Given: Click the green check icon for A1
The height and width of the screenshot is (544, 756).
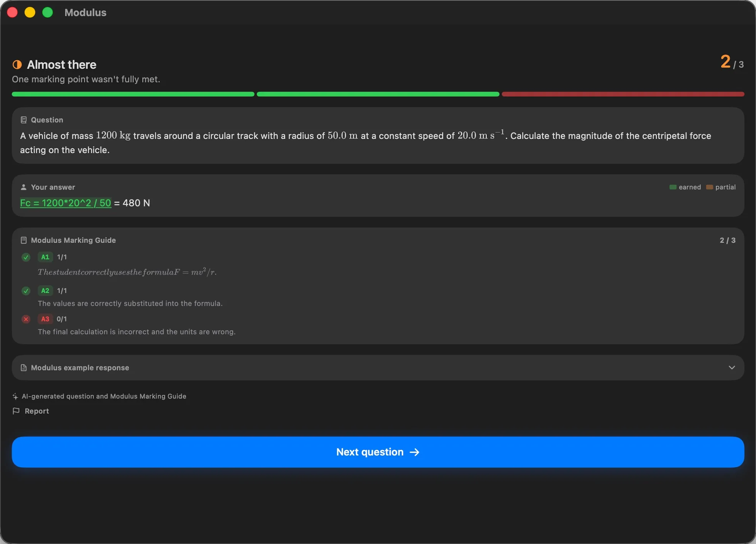Looking at the screenshot, I should point(26,257).
